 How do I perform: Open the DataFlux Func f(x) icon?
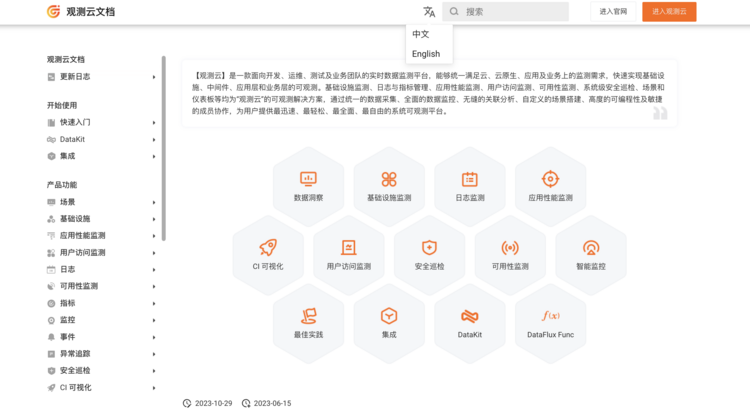pos(551,316)
